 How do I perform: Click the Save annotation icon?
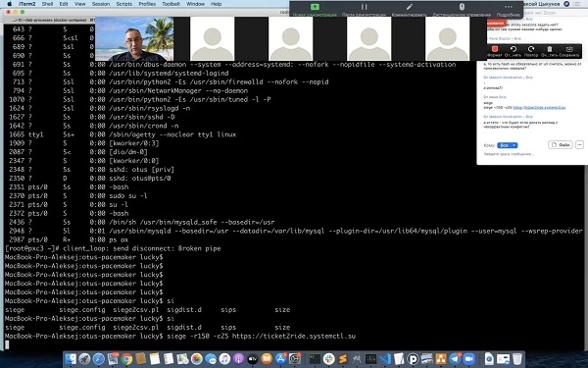pos(569,49)
